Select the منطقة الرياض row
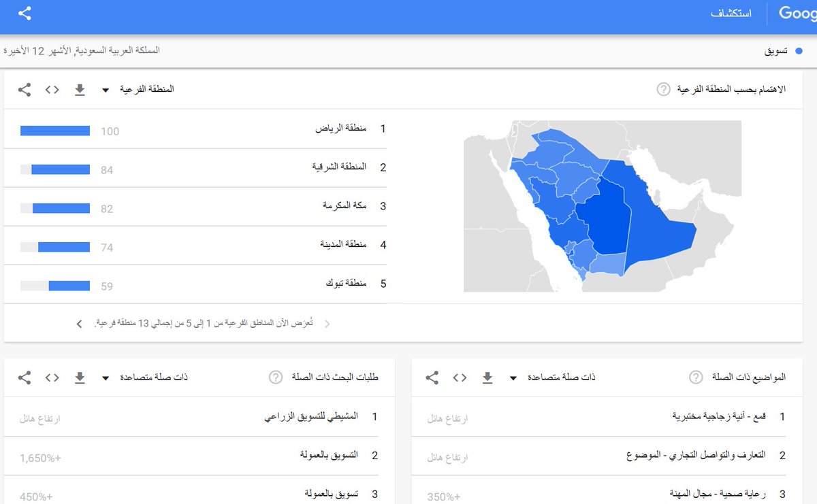Image resolution: width=817 pixels, height=504 pixels. 203,129
